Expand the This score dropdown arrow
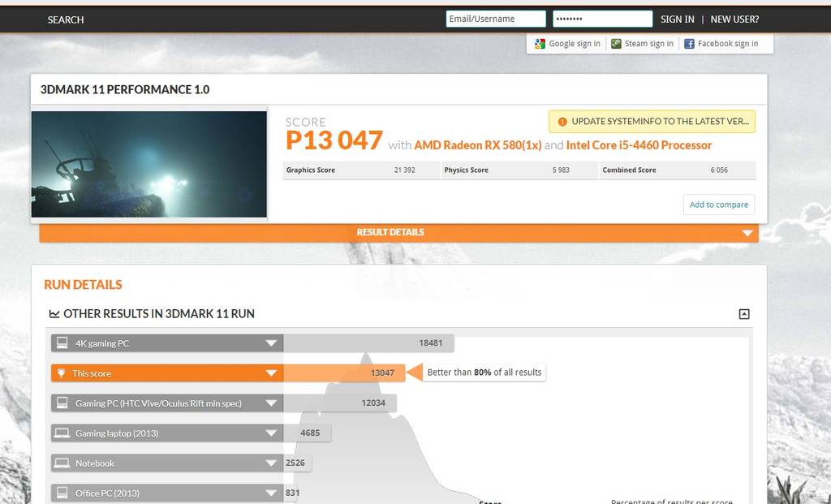 [271, 373]
